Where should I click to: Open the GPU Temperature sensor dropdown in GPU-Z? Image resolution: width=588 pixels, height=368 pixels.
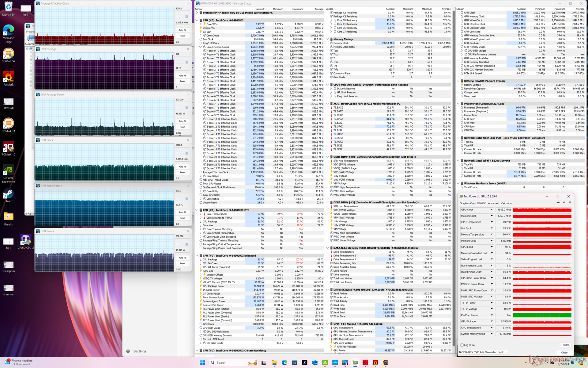point(492,222)
